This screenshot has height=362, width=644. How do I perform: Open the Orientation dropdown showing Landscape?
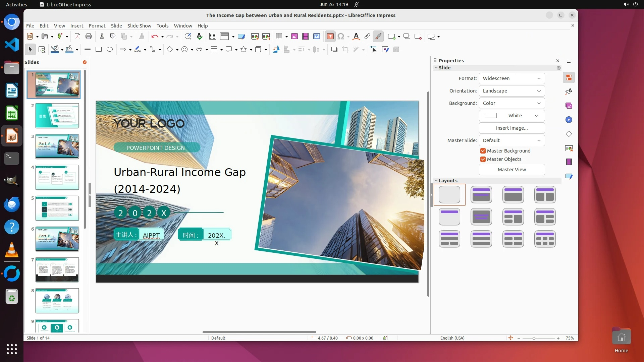point(512,91)
